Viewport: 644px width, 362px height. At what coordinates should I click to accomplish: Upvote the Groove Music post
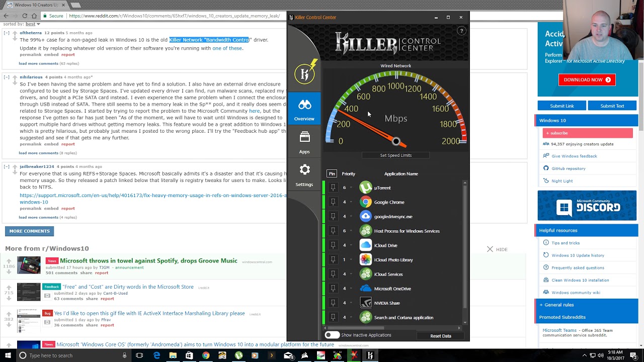point(9,260)
